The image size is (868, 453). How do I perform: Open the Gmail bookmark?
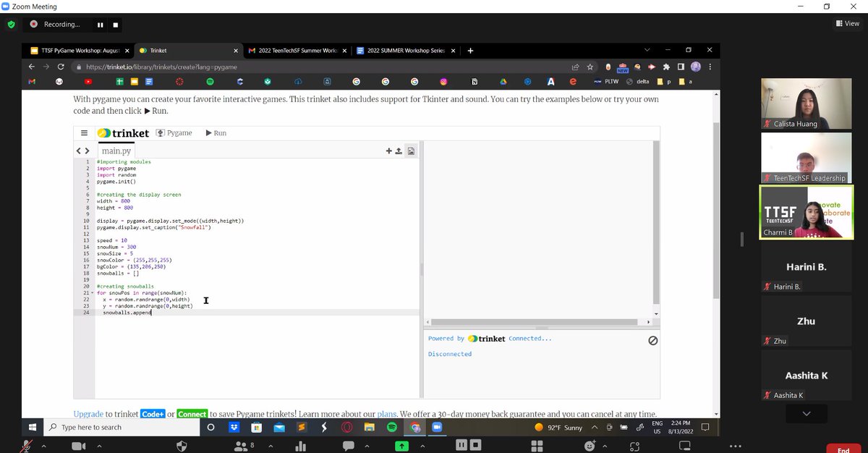tap(32, 82)
